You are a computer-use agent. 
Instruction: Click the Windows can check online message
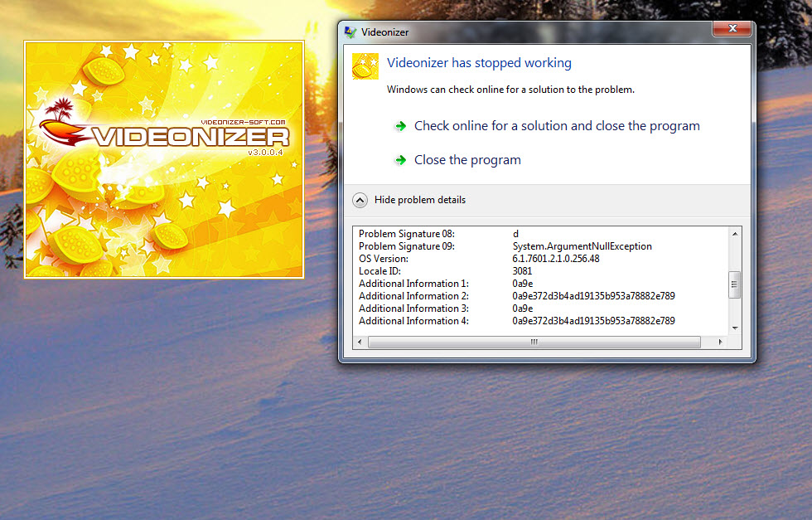pyautogui.click(x=510, y=90)
